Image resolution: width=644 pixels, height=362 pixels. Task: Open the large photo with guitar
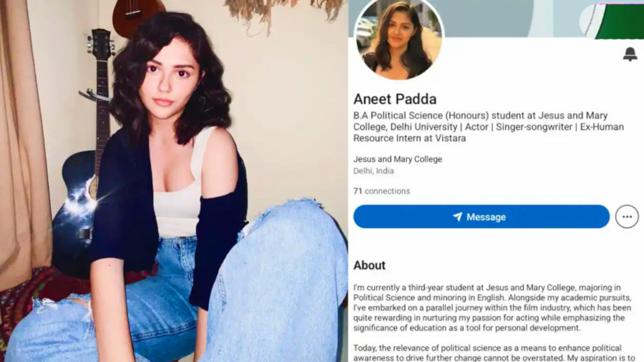point(174,181)
